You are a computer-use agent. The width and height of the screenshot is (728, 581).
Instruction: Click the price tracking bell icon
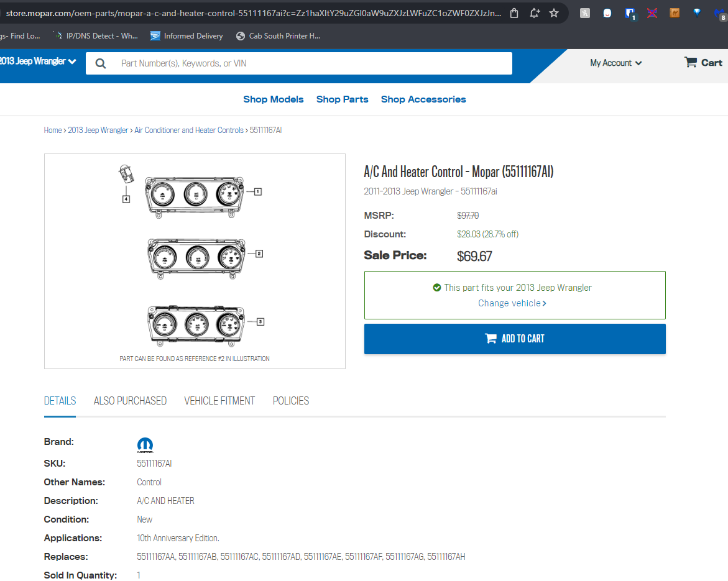(x=534, y=13)
